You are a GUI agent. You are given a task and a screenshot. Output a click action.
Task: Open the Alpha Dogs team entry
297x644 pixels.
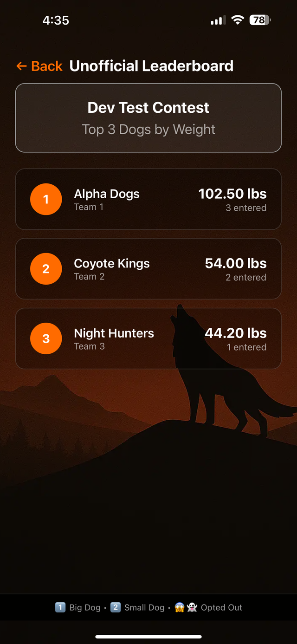148,199
